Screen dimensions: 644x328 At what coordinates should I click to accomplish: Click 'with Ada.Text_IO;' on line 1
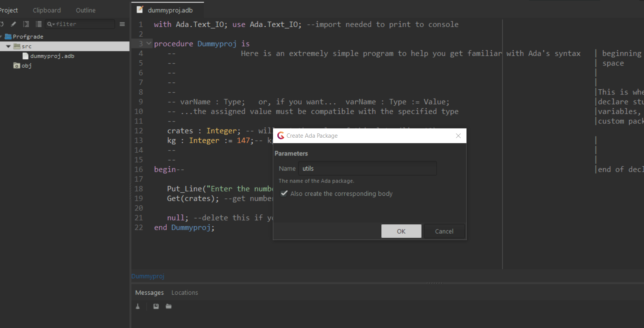point(191,24)
